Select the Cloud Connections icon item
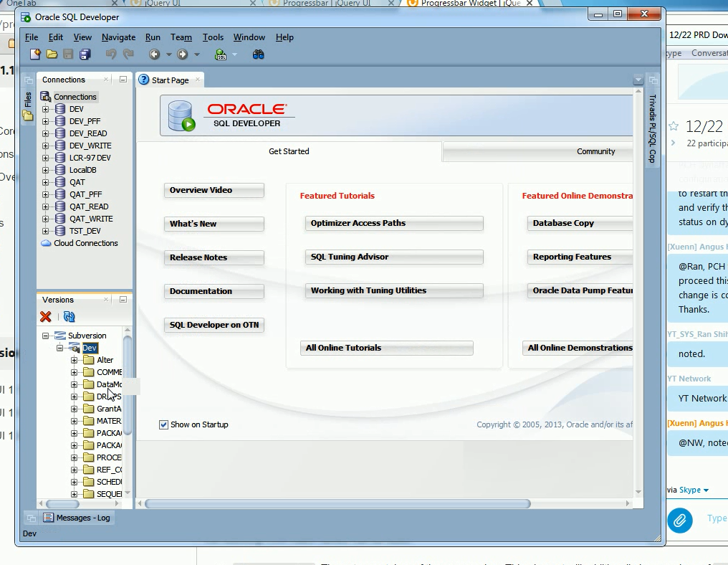The height and width of the screenshot is (565, 728). point(46,243)
